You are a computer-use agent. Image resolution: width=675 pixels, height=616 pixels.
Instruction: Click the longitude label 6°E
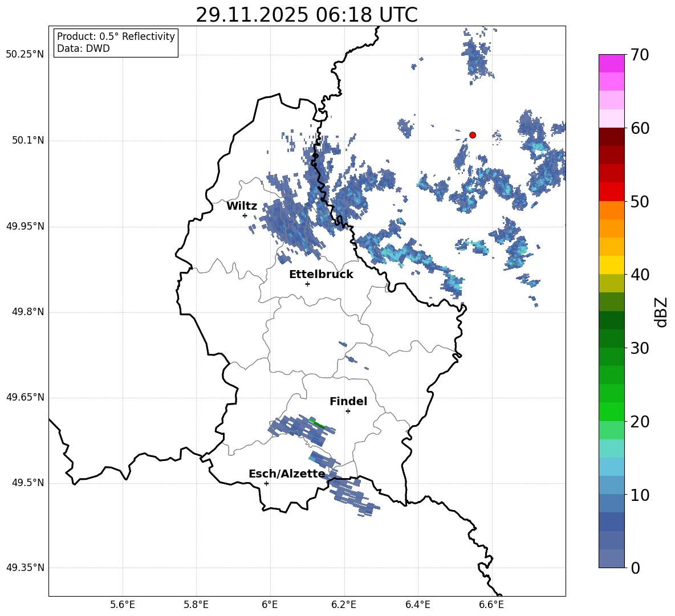(x=270, y=605)
